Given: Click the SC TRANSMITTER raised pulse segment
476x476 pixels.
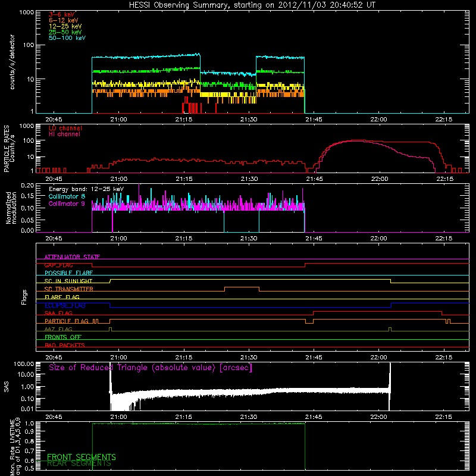Looking at the screenshot, I should coord(242,287).
